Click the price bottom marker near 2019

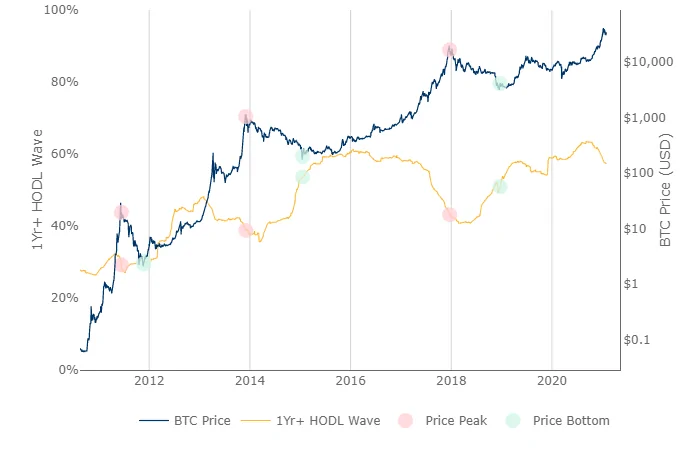(x=500, y=83)
